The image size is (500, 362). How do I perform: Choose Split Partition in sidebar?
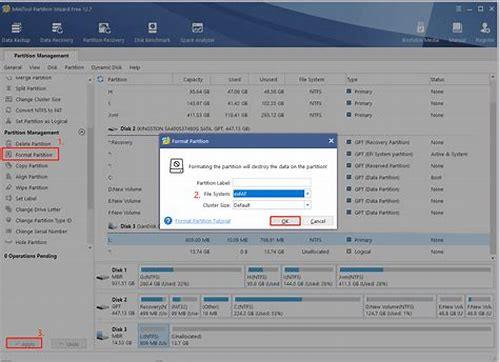pyautogui.click(x=27, y=88)
